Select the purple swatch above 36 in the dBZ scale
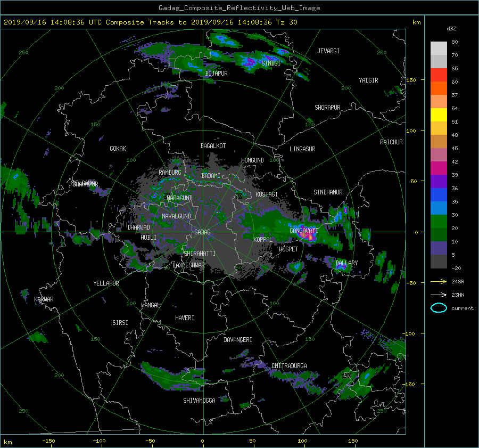 tap(439, 181)
